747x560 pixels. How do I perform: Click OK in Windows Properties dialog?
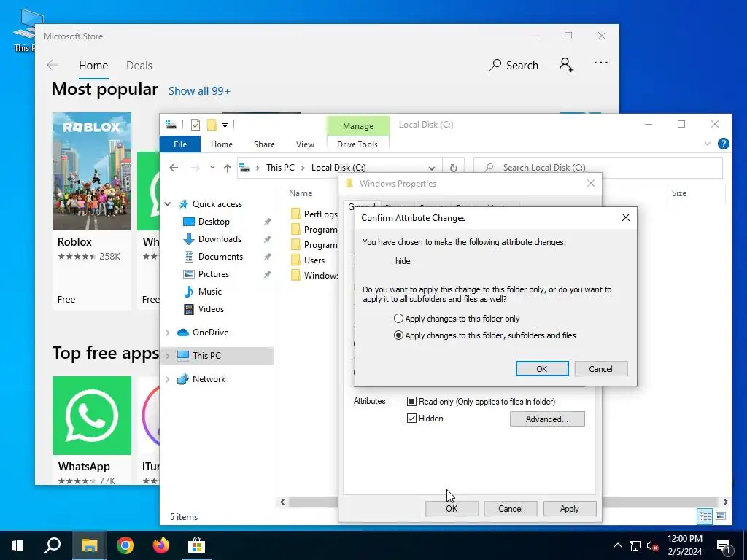(x=452, y=508)
